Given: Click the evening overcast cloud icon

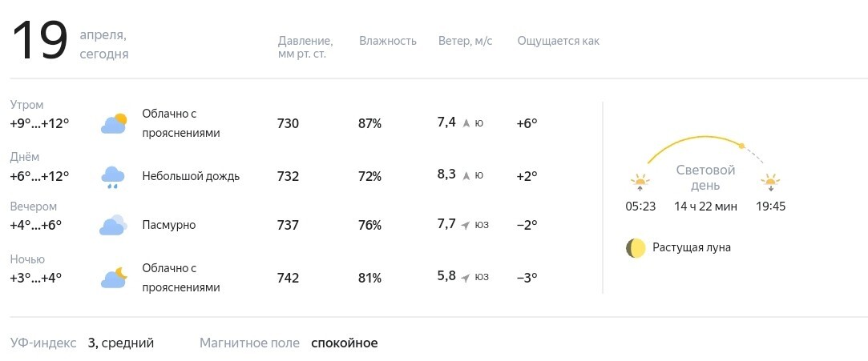Looking at the screenshot, I should tap(114, 225).
